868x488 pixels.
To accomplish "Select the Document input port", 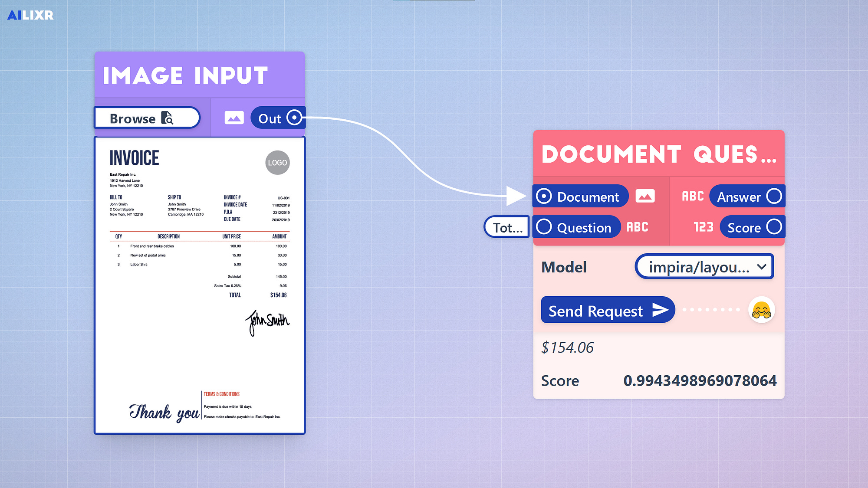I will point(544,196).
